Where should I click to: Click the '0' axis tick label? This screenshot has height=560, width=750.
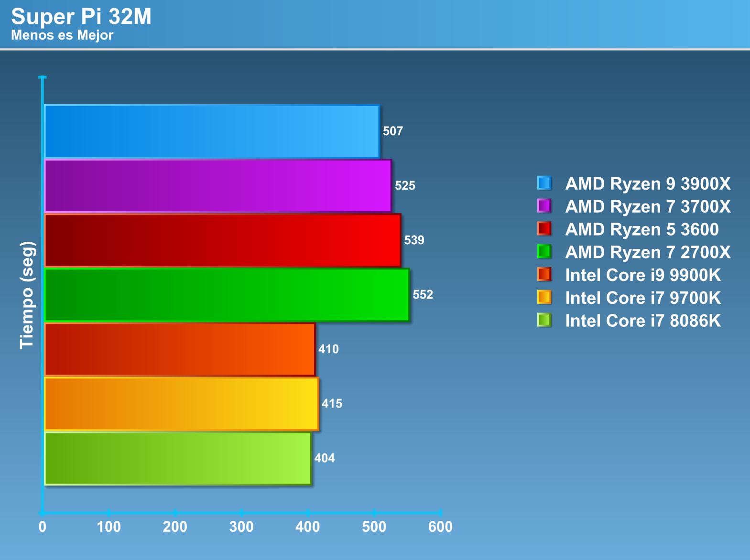(43, 527)
